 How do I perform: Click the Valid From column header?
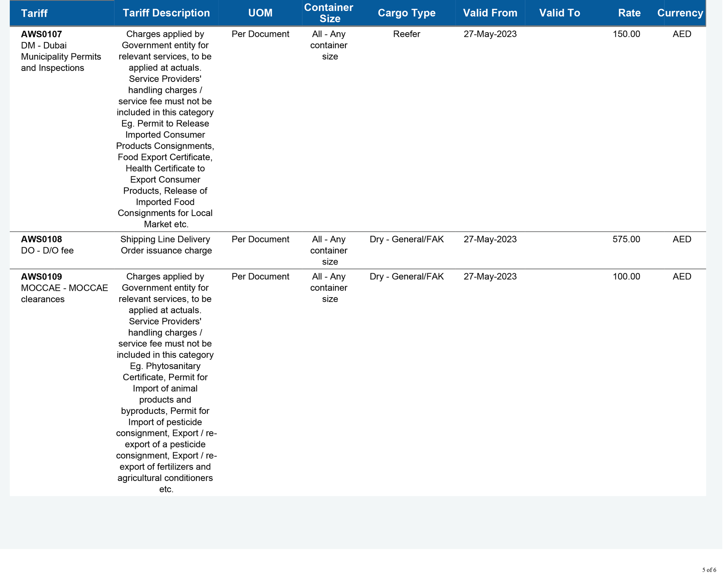tap(490, 13)
